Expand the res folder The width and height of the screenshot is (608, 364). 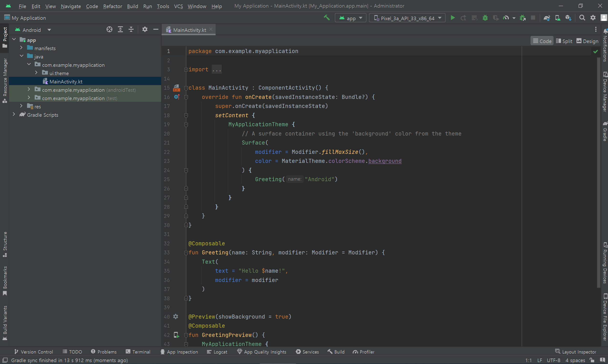point(21,106)
